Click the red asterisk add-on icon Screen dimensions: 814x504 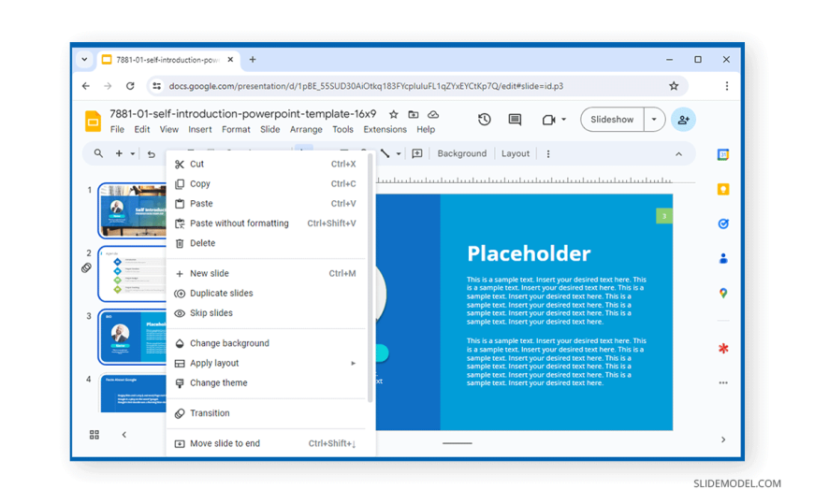pos(723,348)
